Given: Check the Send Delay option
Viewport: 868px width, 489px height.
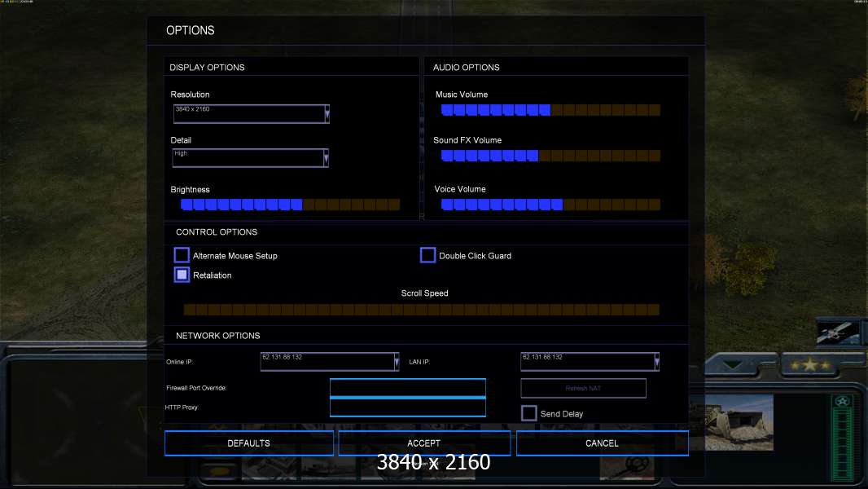Looking at the screenshot, I should pyautogui.click(x=528, y=413).
